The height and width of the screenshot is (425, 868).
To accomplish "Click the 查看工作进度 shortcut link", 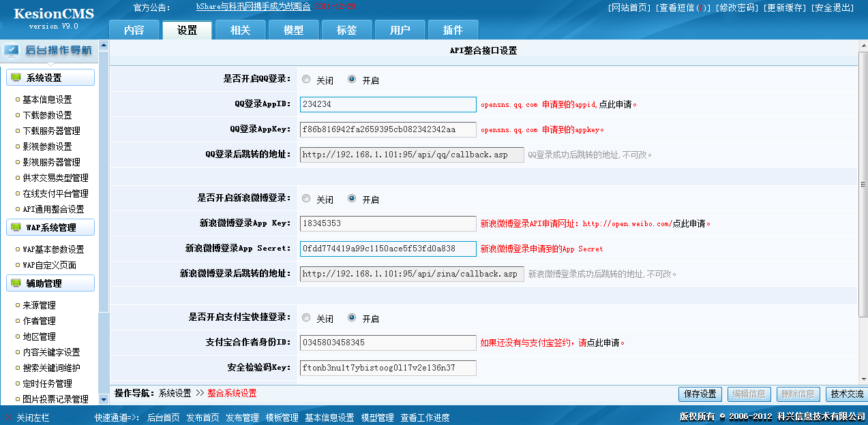I will [425, 418].
